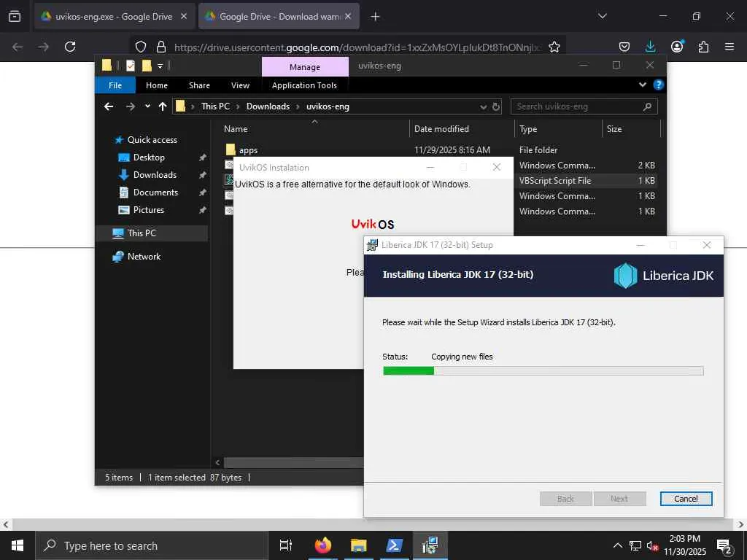Show hidden system tray icons

pyautogui.click(x=617, y=545)
